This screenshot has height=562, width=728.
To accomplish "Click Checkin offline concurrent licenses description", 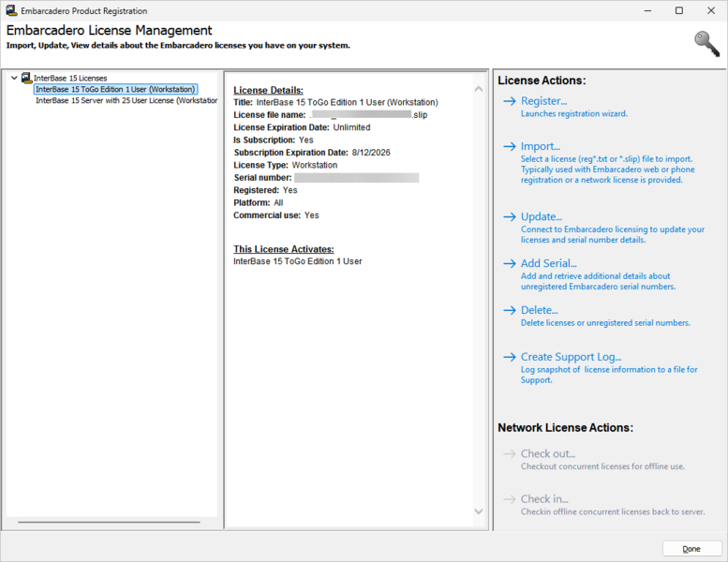I will (613, 511).
